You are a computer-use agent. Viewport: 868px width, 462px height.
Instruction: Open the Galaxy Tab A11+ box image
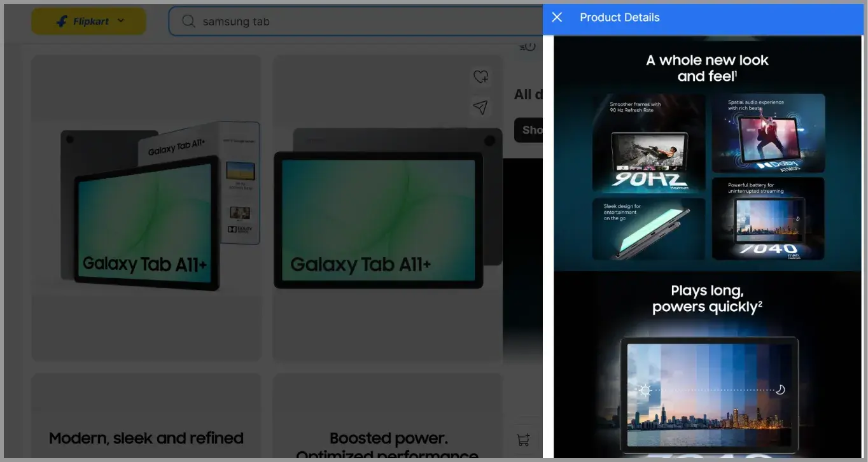click(146, 207)
